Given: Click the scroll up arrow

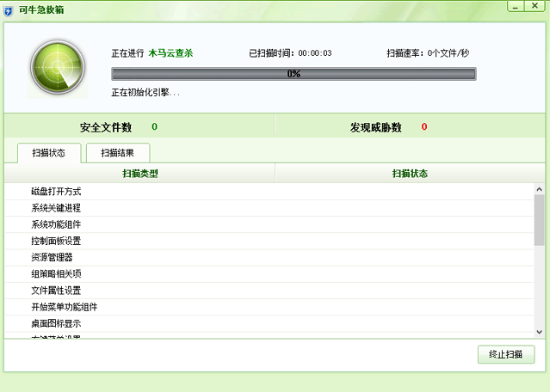Looking at the screenshot, I should coord(539,189).
